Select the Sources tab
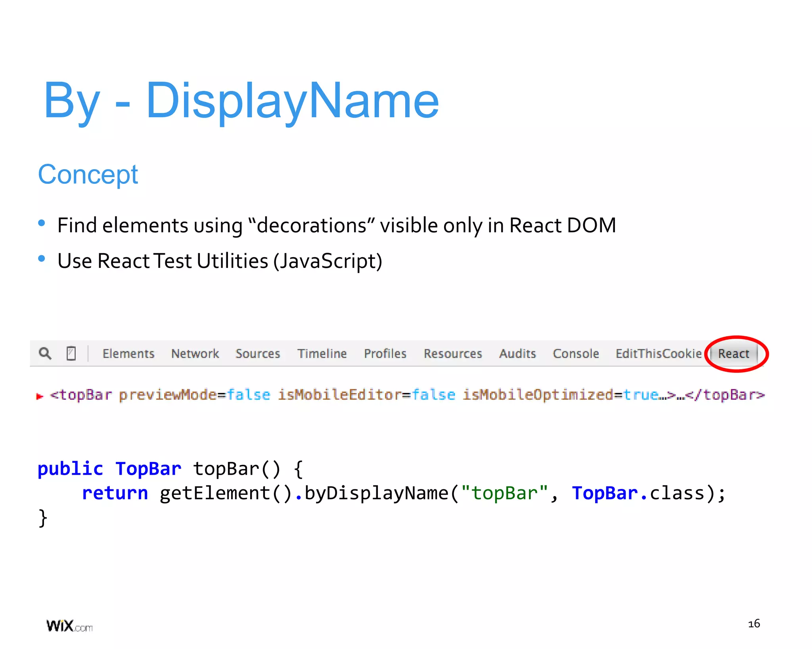812x649 pixels. 258,353
